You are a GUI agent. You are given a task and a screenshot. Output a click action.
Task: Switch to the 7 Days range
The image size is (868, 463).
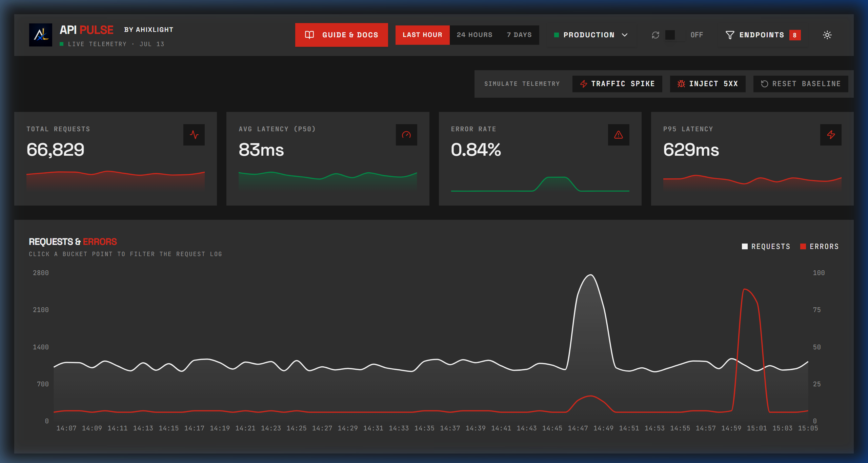point(519,35)
